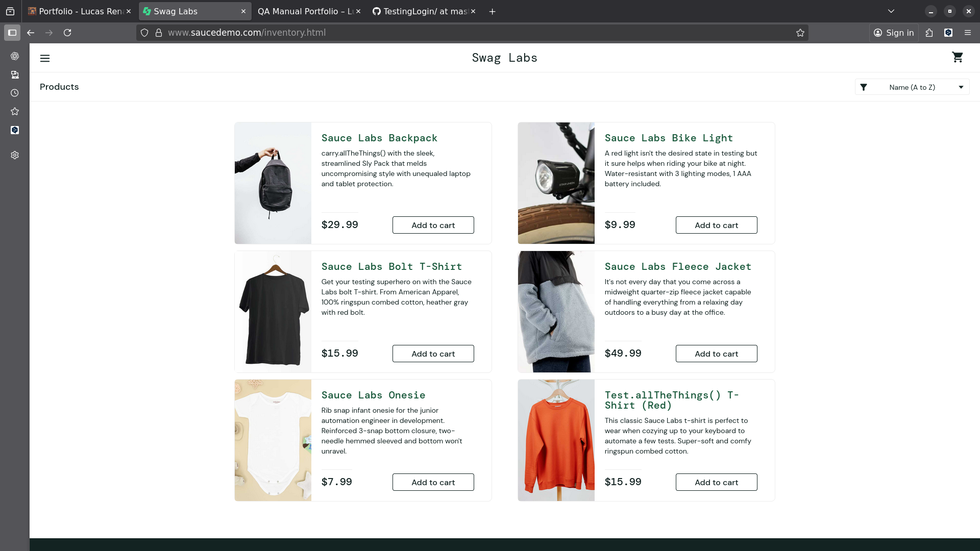980x551 pixels.
Task: Open the AI chatbot in the sidebar
Action: pos(15,56)
